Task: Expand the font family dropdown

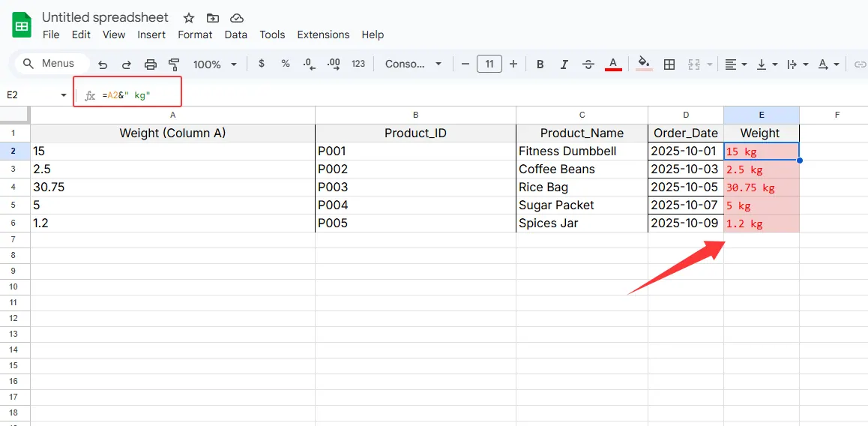Action: 413,64
